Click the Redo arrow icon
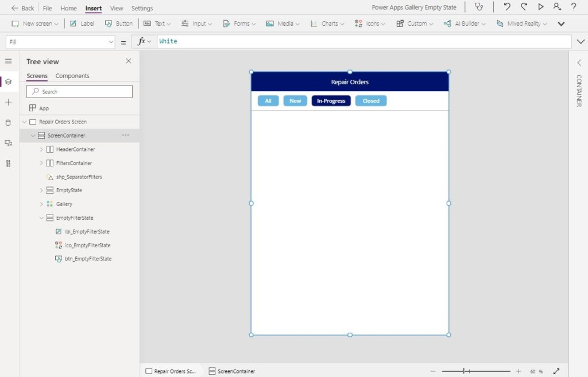This screenshot has width=588, height=377. pyautogui.click(x=523, y=7)
